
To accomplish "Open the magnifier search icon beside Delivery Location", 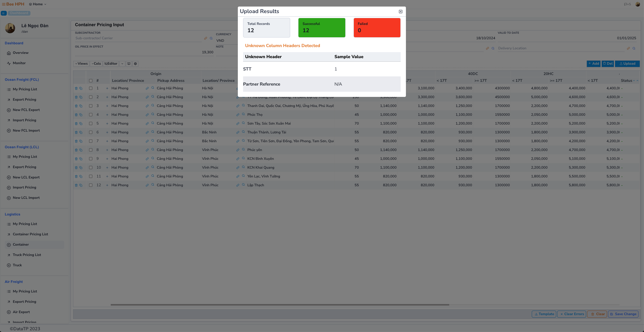I will coord(633,48).
